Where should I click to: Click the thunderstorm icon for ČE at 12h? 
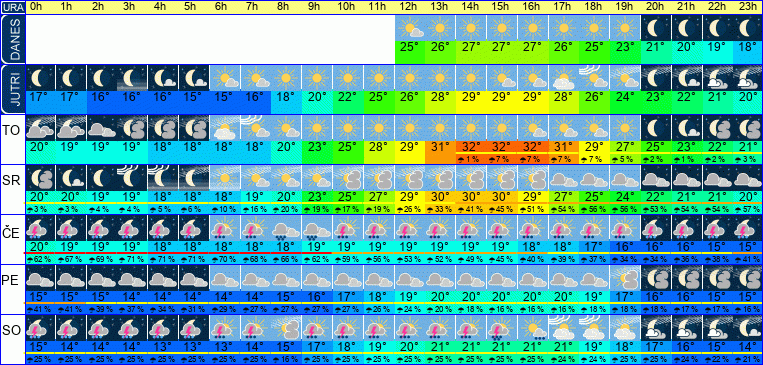tap(410, 228)
